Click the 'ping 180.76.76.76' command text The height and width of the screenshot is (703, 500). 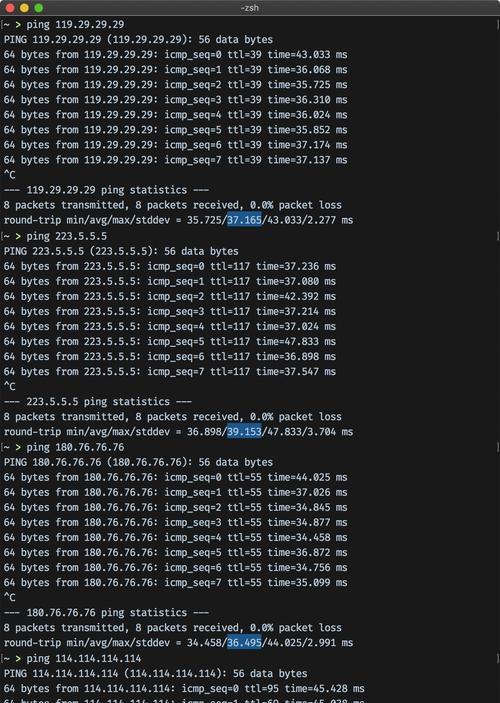point(75,447)
